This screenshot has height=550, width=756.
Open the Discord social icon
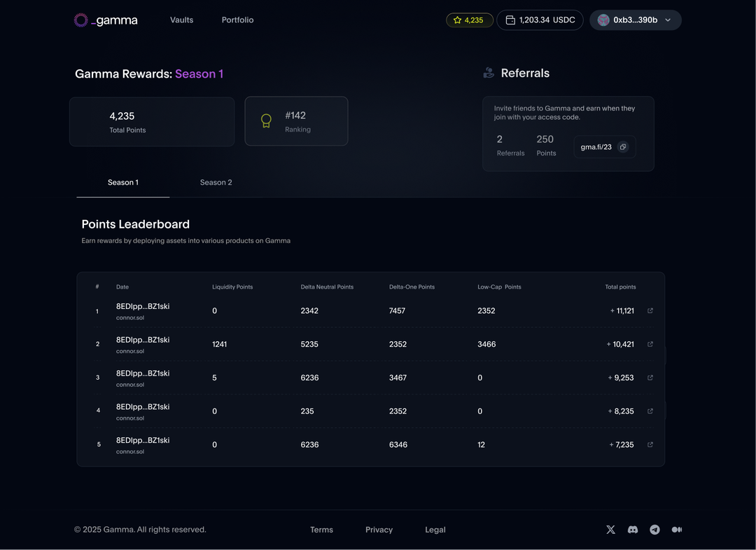pos(633,530)
